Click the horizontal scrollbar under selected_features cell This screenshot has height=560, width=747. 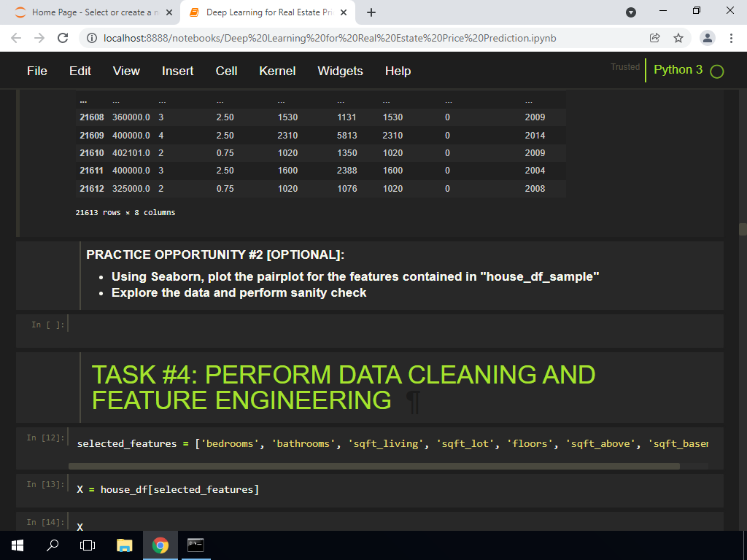pos(373,466)
